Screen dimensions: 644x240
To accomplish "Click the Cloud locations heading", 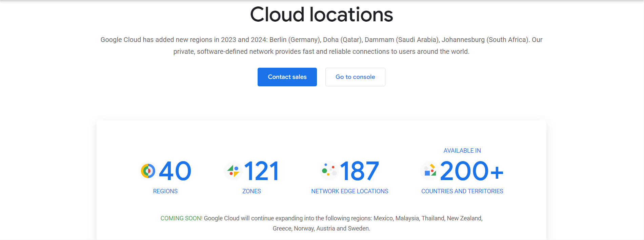I will pyautogui.click(x=321, y=15).
